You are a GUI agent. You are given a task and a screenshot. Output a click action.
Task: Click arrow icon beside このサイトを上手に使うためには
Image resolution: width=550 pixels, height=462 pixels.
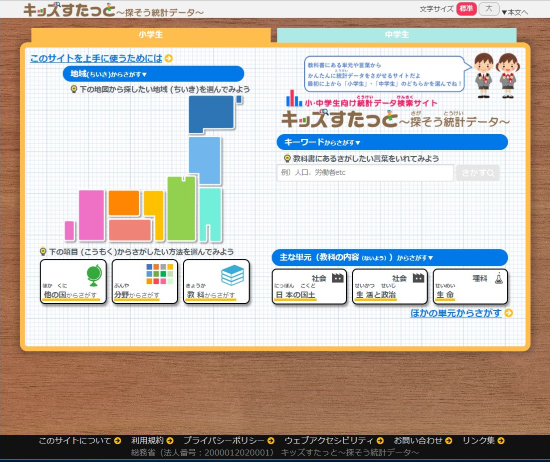pos(169,58)
